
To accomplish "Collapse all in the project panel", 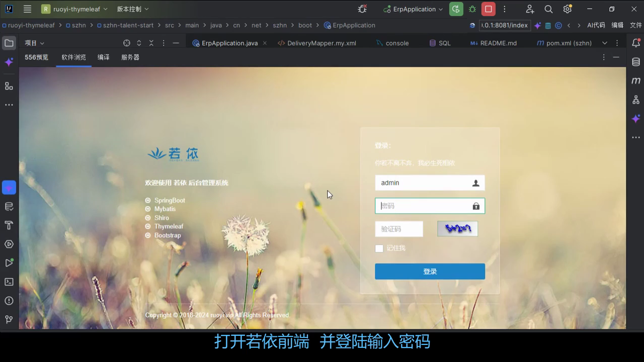I will pyautogui.click(x=151, y=43).
